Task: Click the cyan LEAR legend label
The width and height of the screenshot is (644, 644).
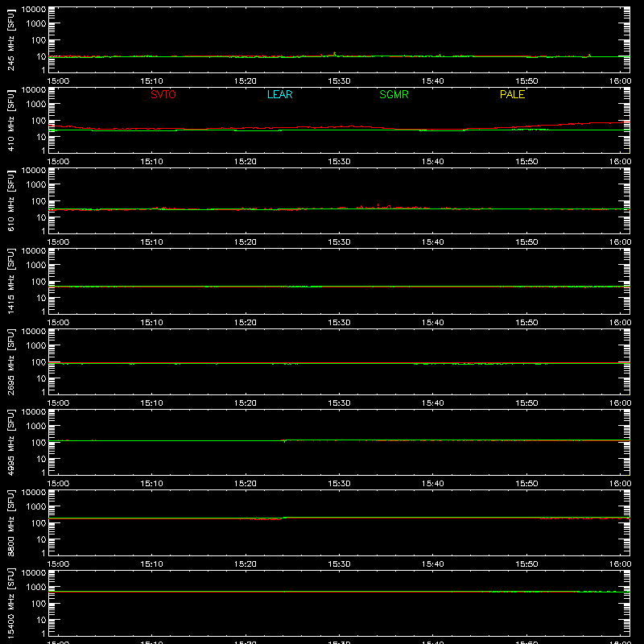Action: pyautogui.click(x=279, y=94)
